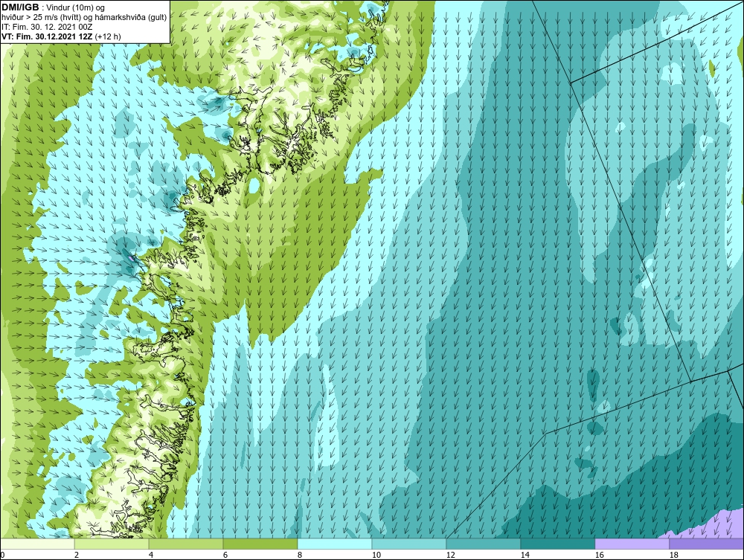
Task: Click the 8-10 m/s light cyan legend swatch
Action: (x=335, y=544)
